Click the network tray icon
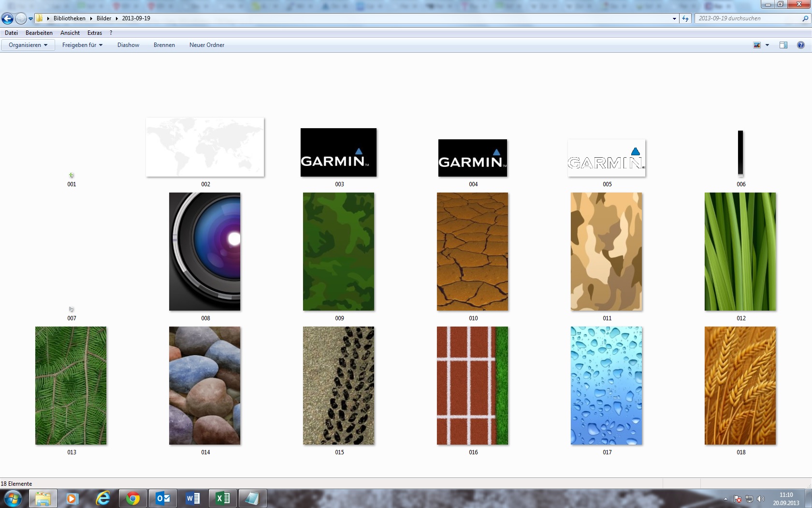Screen dimensions: 812x508 tap(749, 499)
